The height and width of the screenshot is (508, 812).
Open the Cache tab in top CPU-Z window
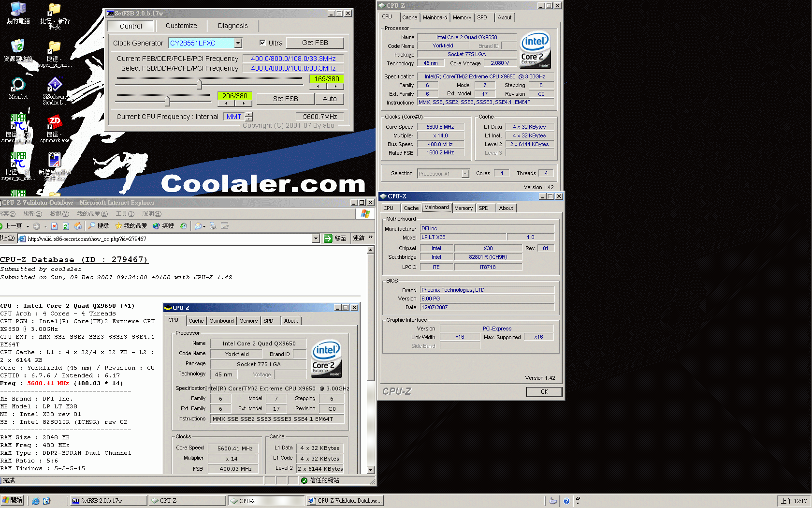coord(410,17)
